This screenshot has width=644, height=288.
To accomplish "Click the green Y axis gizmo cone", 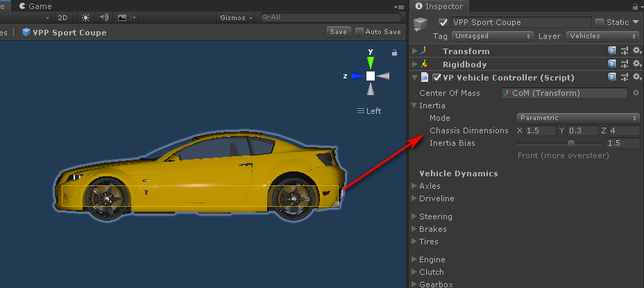I will pos(371,62).
